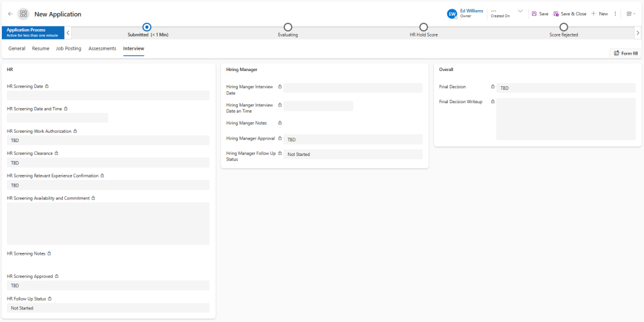Screen dimensions: 644x322
Task: Click lock icon by Availability and Commitment
Action: tap(93, 198)
